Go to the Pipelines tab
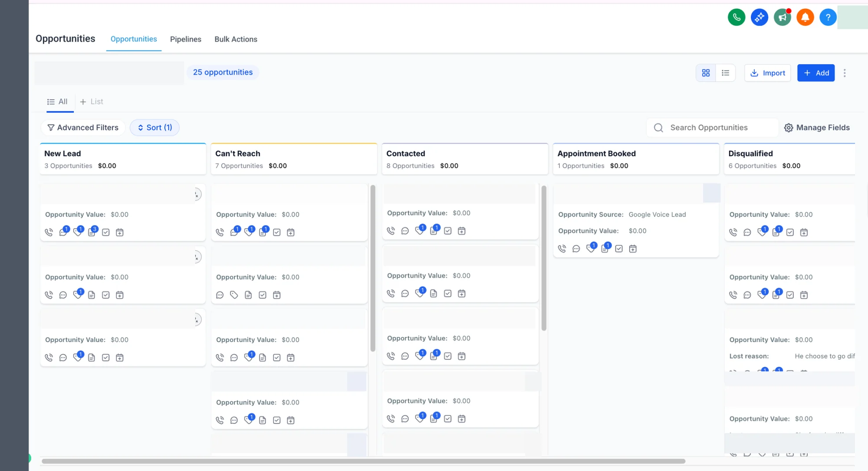868x471 pixels. [x=185, y=39]
